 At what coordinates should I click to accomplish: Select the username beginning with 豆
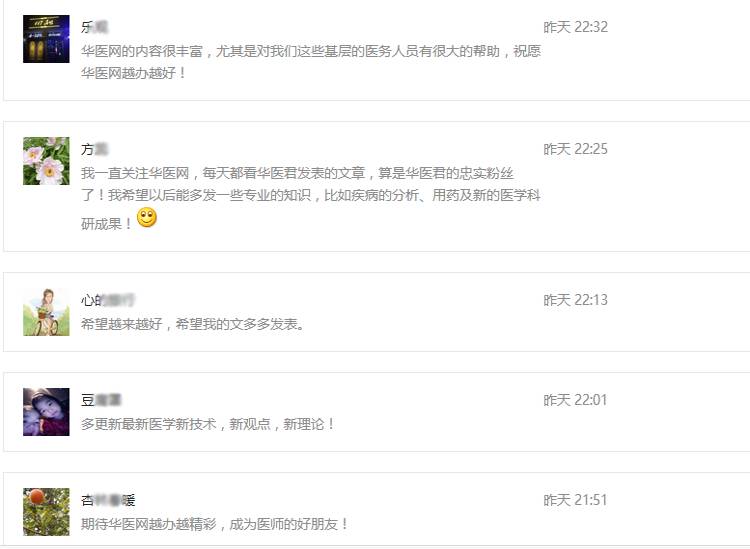pyautogui.click(x=101, y=400)
